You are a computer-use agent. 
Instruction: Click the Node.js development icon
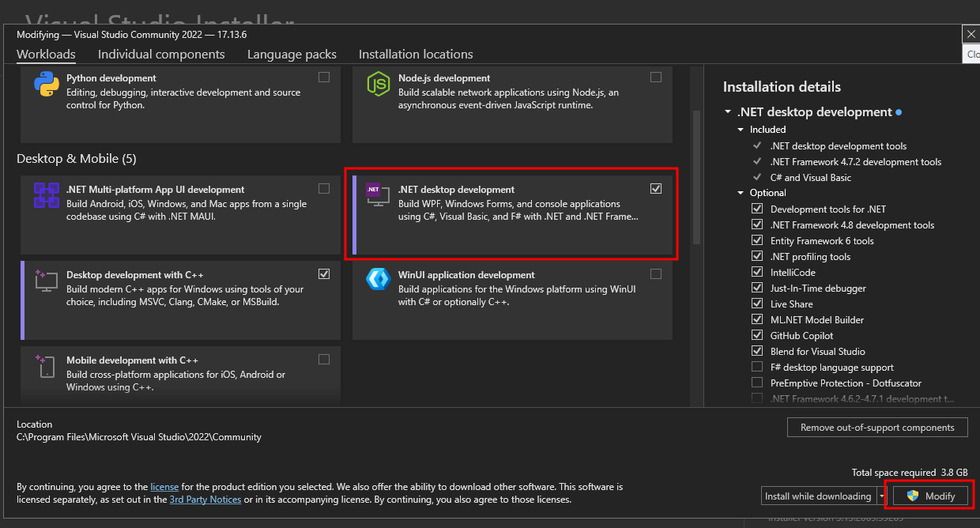pyautogui.click(x=378, y=84)
